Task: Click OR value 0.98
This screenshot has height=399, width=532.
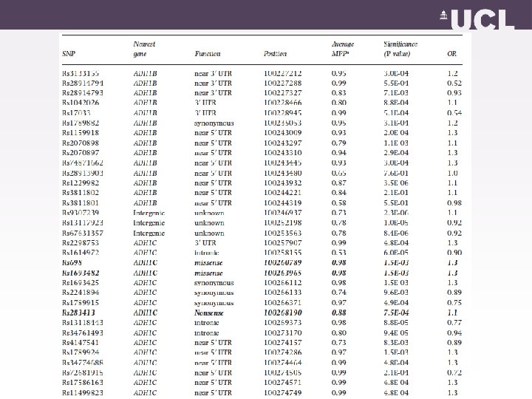Action: (x=454, y=203)
